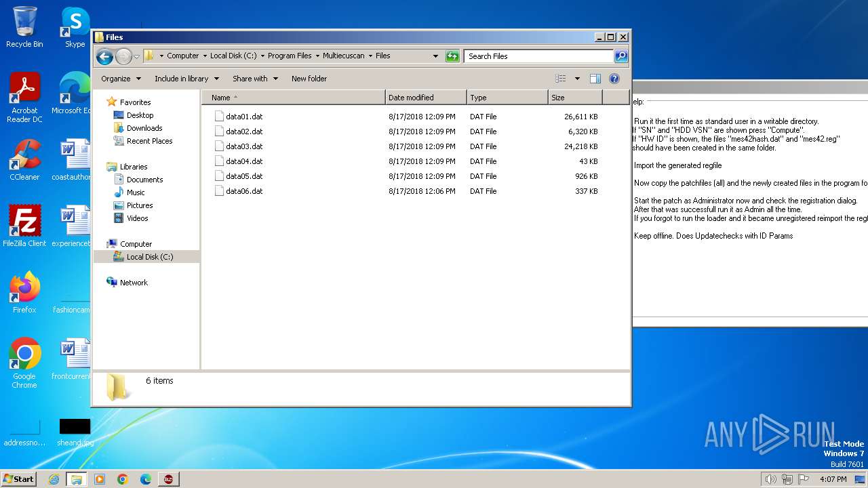Click the volume speaker tray icon

pyautogui.click(x=770, y=479)
